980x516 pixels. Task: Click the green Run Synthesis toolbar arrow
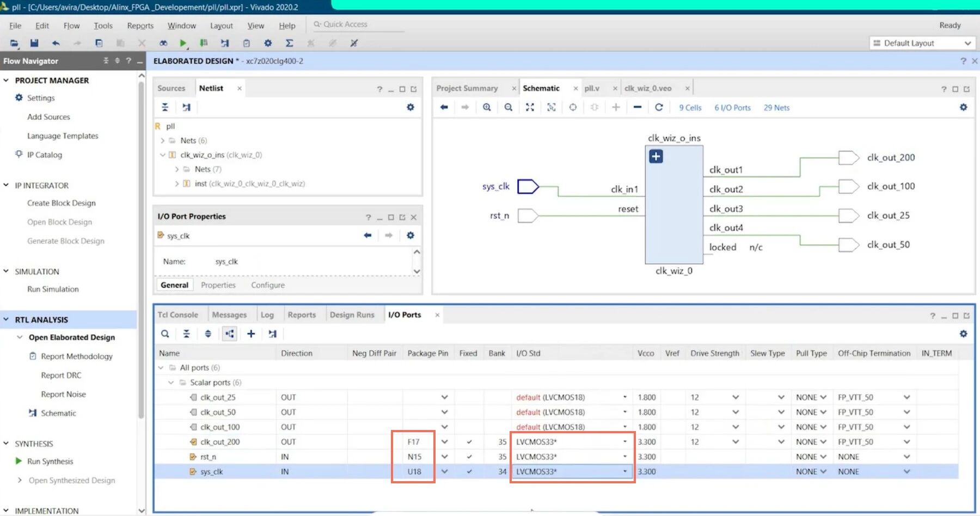tap(183, 43)
